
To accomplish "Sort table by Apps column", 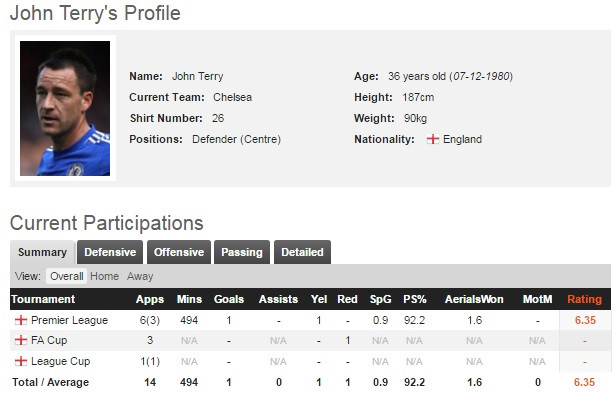I will (150, 299).
